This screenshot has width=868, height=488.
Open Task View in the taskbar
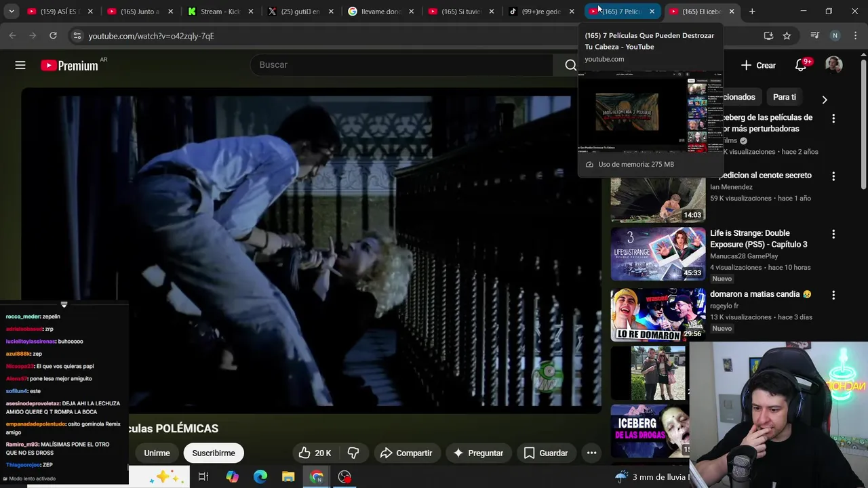coord(203,477)
